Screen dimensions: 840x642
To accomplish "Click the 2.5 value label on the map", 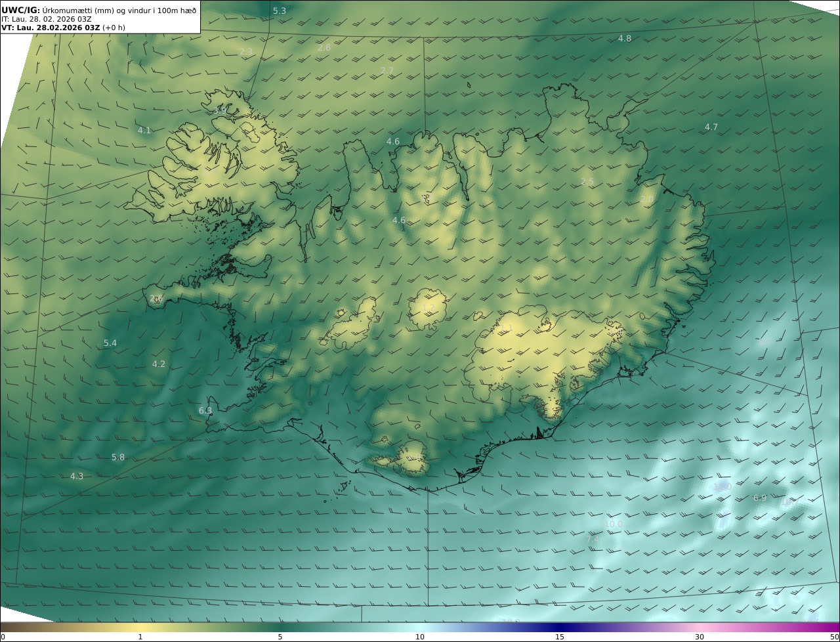I will [587, 181].
